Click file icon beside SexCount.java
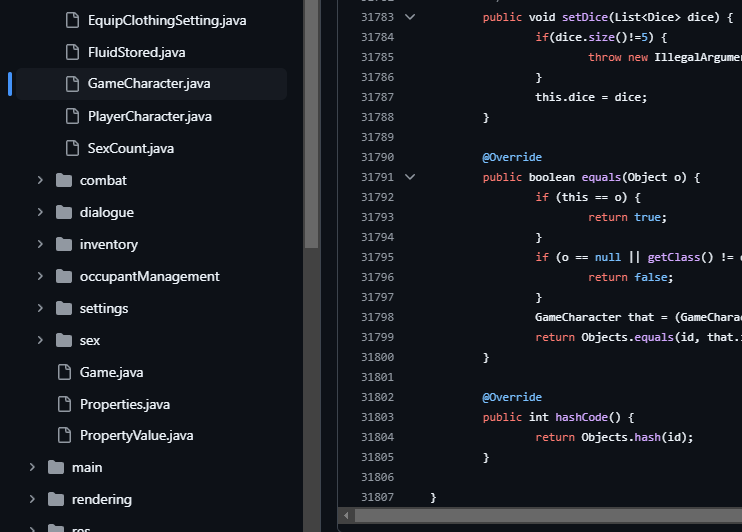This screenshot has height=532, width=742. click(72, 148)
